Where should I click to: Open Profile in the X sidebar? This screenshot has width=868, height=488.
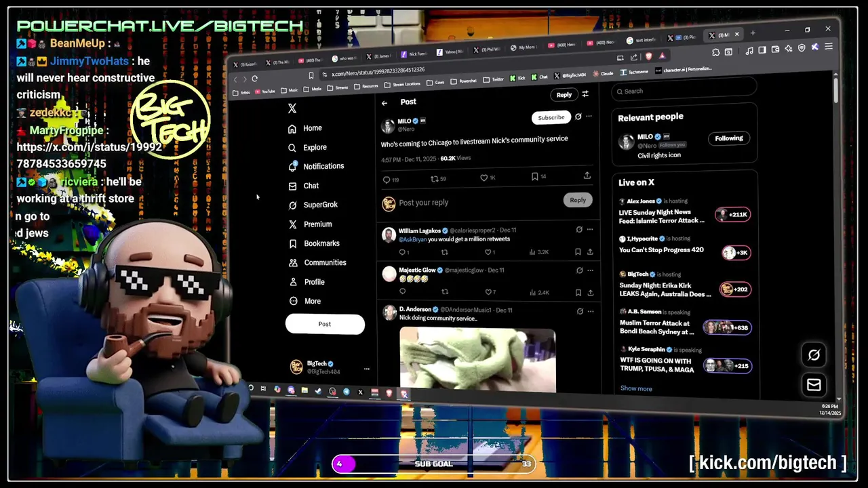pos(307,282)
